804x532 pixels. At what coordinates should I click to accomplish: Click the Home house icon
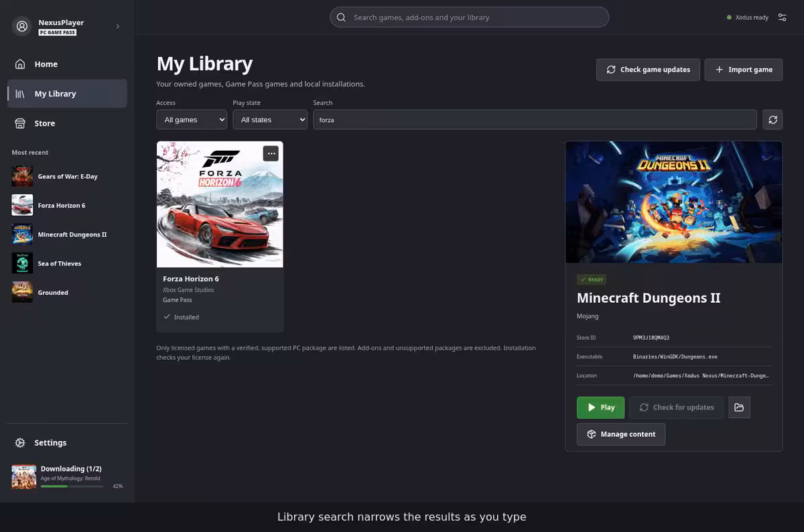coord(21,64)
